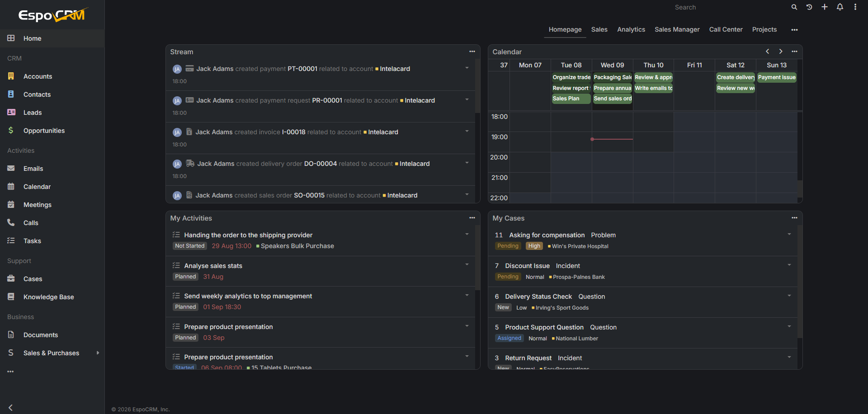Collapse the sidebar with the left arrow
This screenshot has height=414, width=868.
tap(11, 408)
